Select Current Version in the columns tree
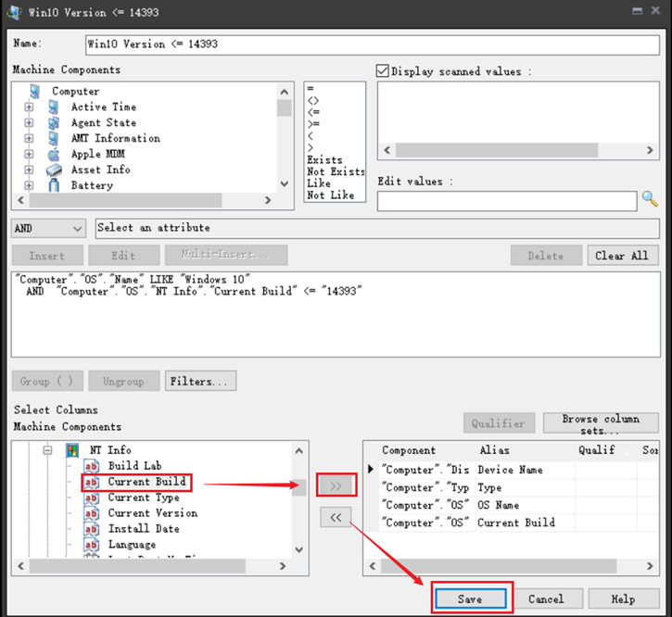This screenshot has height=617, width=672. [x=153, y=513]
